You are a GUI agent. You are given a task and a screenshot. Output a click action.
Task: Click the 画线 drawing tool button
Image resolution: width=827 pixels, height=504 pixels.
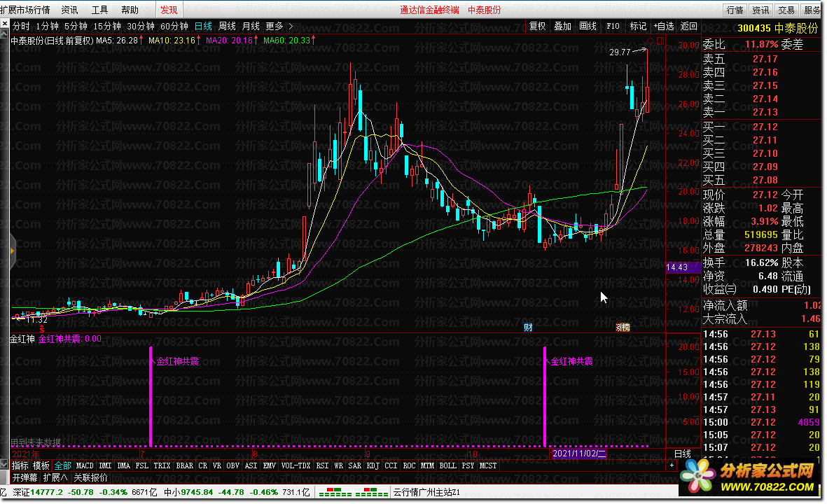pos(588,26)
